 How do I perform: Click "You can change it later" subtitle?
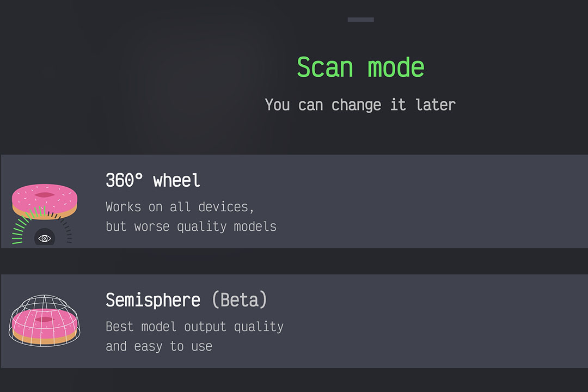360,105
